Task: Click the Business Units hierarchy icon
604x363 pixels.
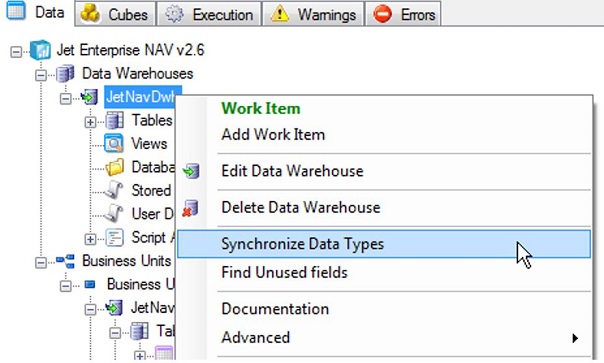Action: coord(65,261)
